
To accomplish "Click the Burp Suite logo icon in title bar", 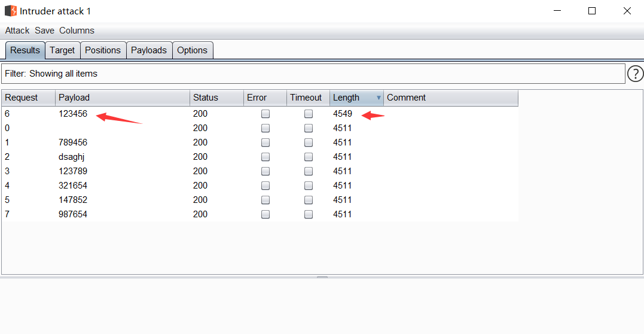I will coord(11,11).
